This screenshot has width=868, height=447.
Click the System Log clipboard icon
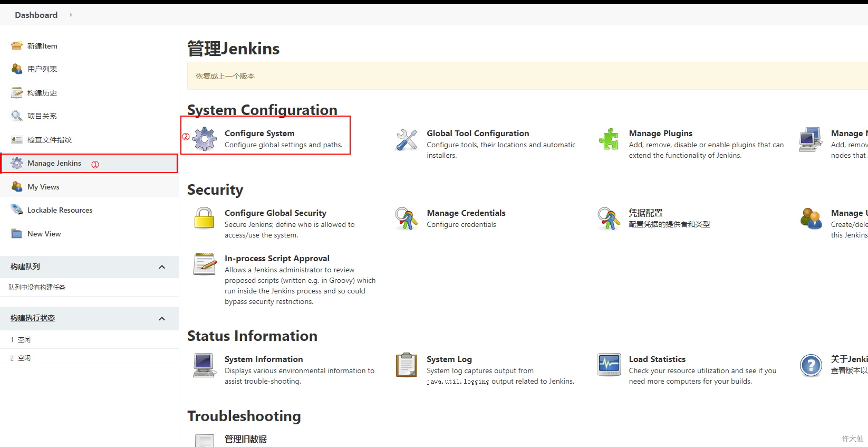407,365
